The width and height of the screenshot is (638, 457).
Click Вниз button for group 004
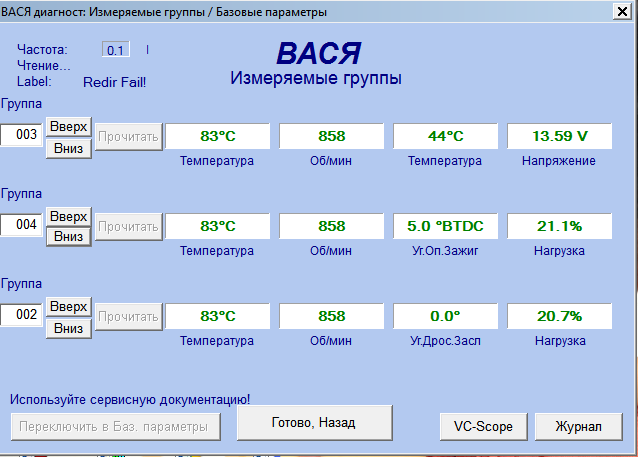(x=69, y=236)
